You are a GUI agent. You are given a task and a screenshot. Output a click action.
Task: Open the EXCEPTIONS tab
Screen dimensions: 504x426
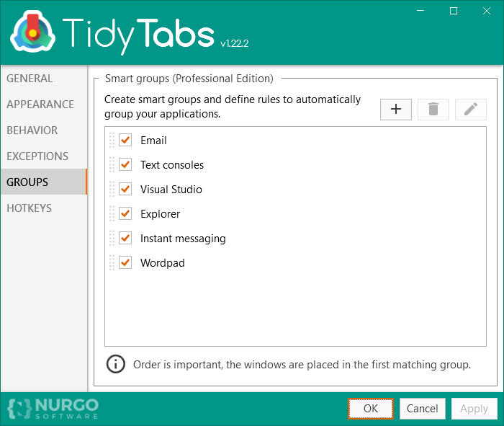[x=44, y=156]
